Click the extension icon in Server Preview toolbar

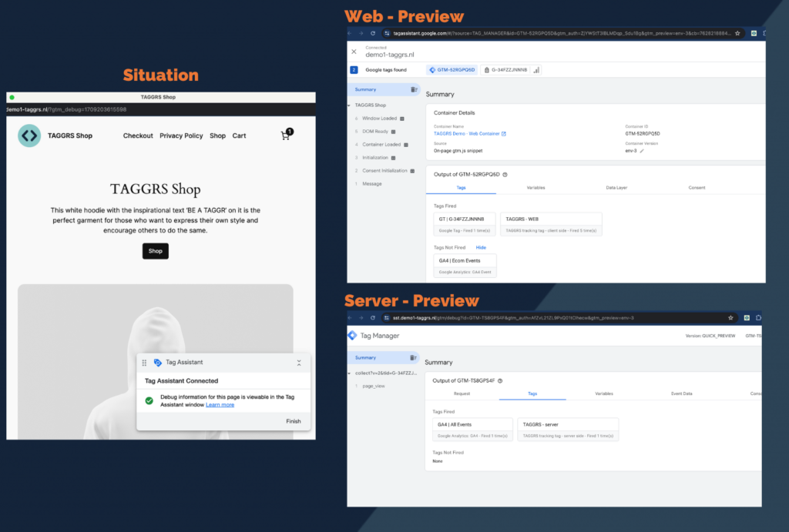[x=747, y=318]
